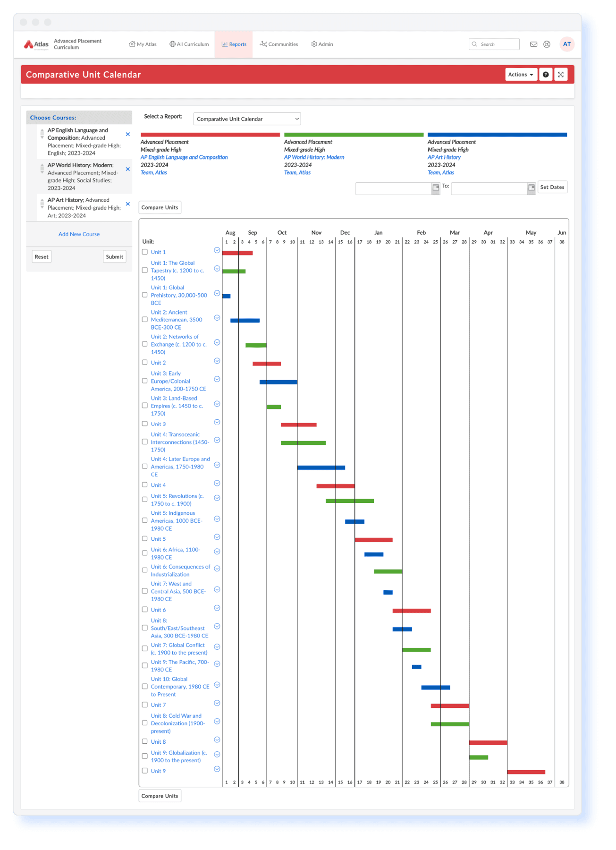Open the All Curriculum menu

tap(189, 44)
